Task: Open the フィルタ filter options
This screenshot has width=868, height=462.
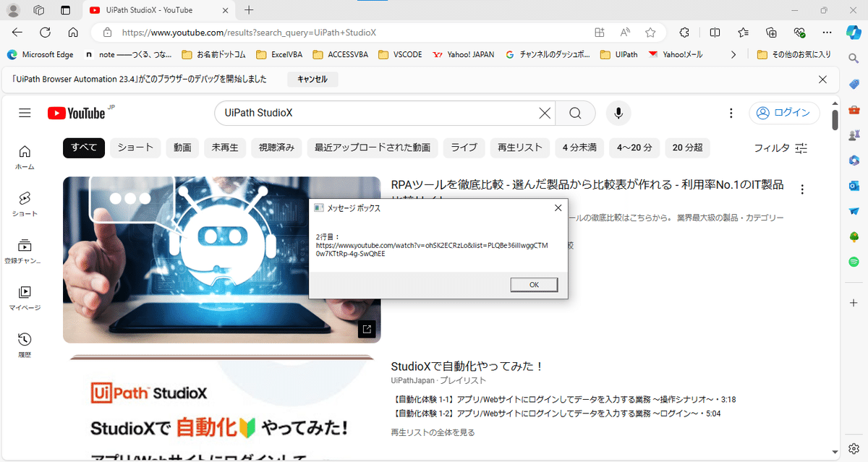Action: pos(780,147)
